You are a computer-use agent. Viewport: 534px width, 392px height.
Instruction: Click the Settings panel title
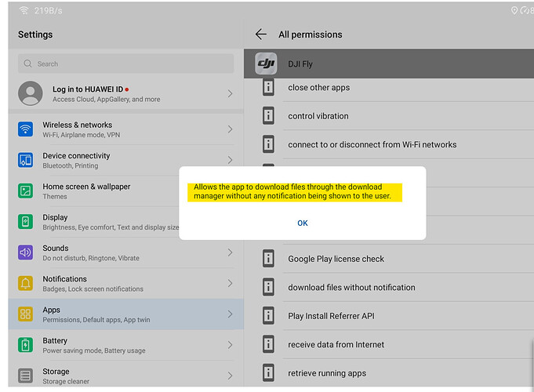click(35, 34)
